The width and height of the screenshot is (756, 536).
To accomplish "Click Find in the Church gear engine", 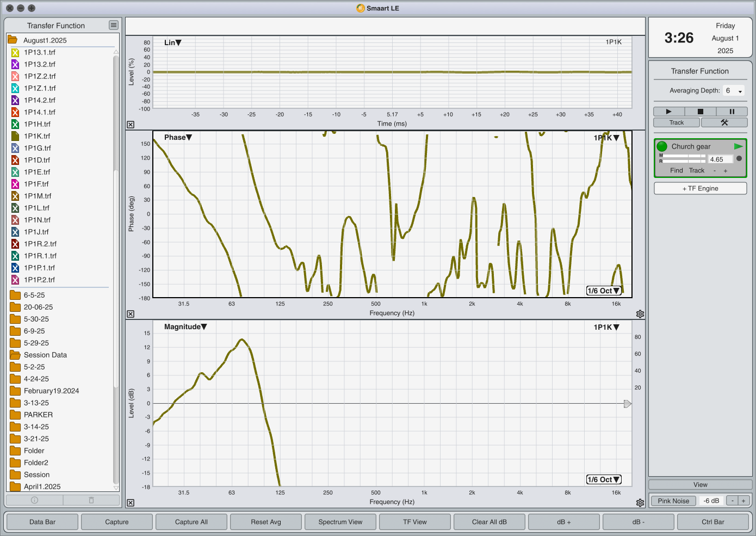I will coord(677,170).
